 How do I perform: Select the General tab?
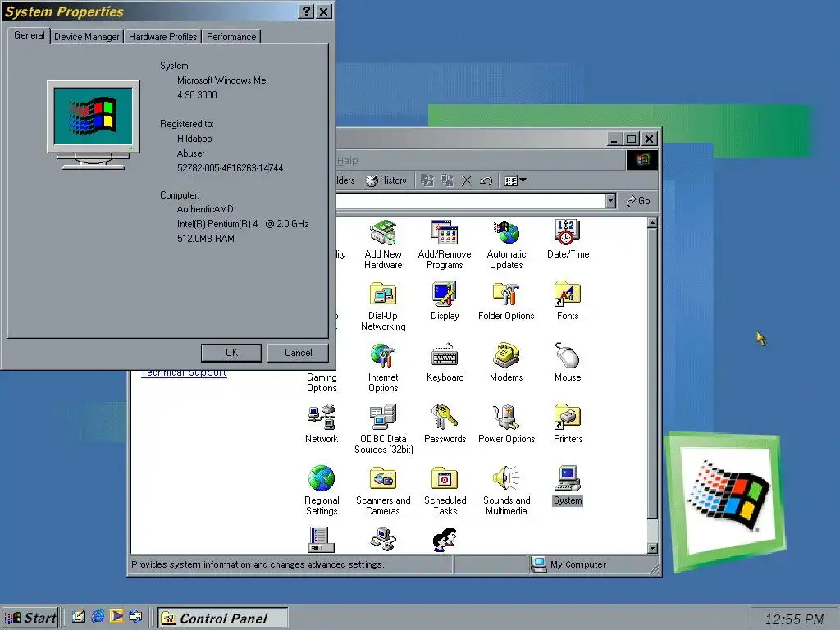[x=29, y=35]
